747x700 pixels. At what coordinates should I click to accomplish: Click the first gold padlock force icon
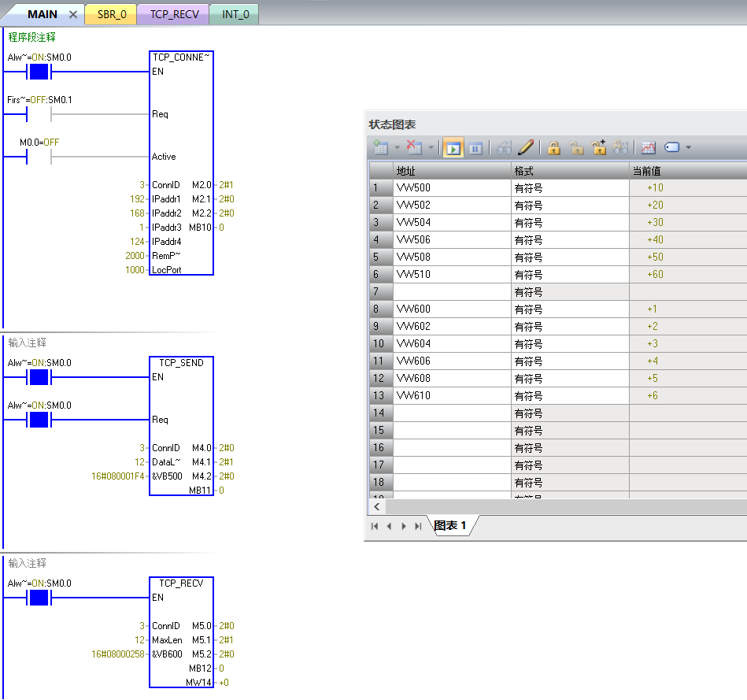(554, 147)
